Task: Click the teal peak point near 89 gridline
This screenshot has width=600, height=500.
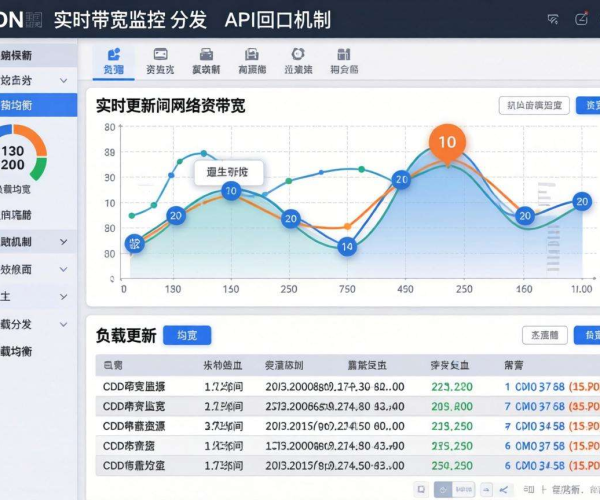Action: [204, 153]
